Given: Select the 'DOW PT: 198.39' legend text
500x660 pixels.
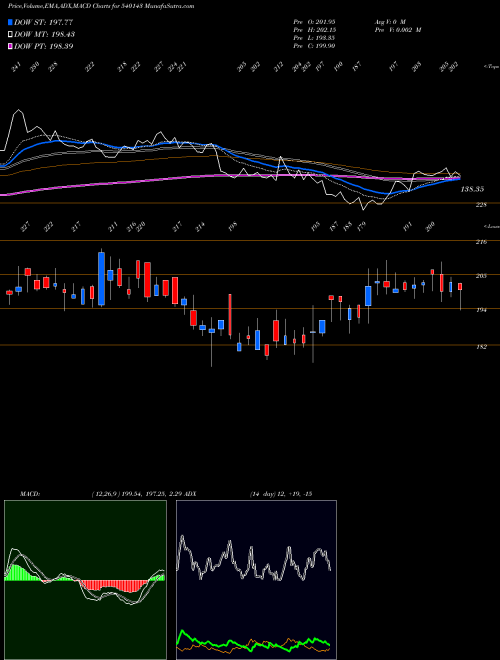Looking at the screenshot, I should 44,46.
